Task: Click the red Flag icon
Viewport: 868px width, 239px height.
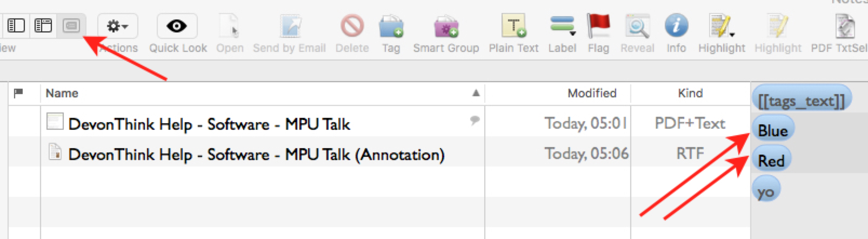Action: pos(598,26)
